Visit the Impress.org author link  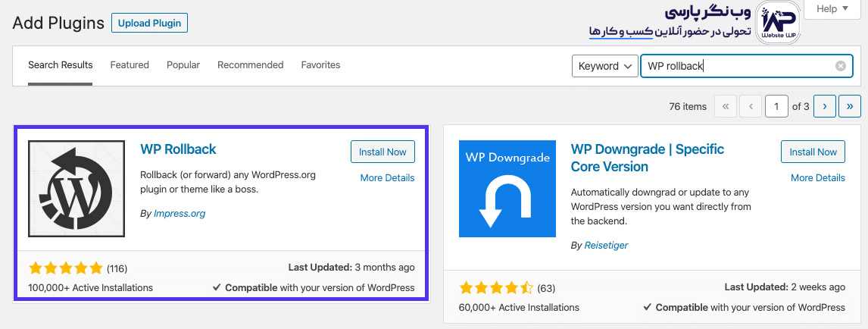pos(180,214)
